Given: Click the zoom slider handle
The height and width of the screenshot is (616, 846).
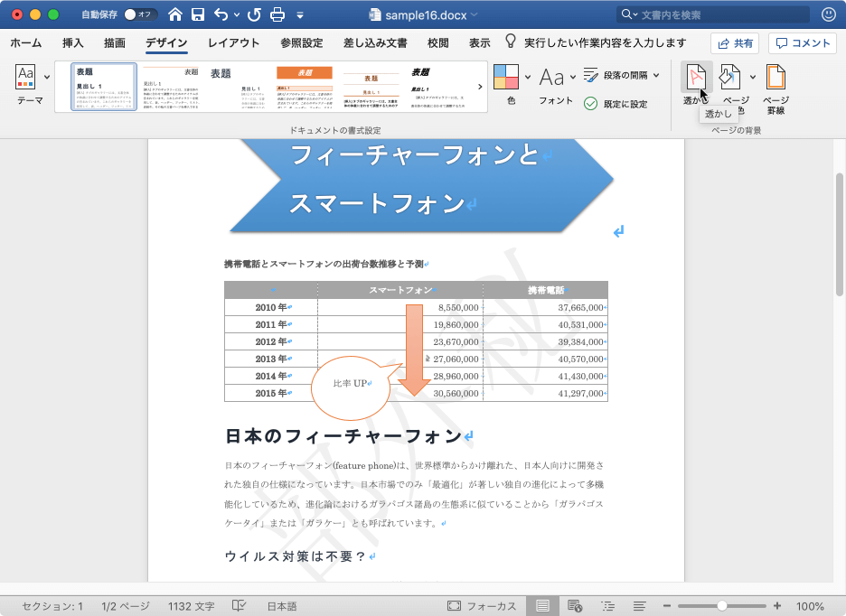Looking at the screenshot, I should (722, 606).
